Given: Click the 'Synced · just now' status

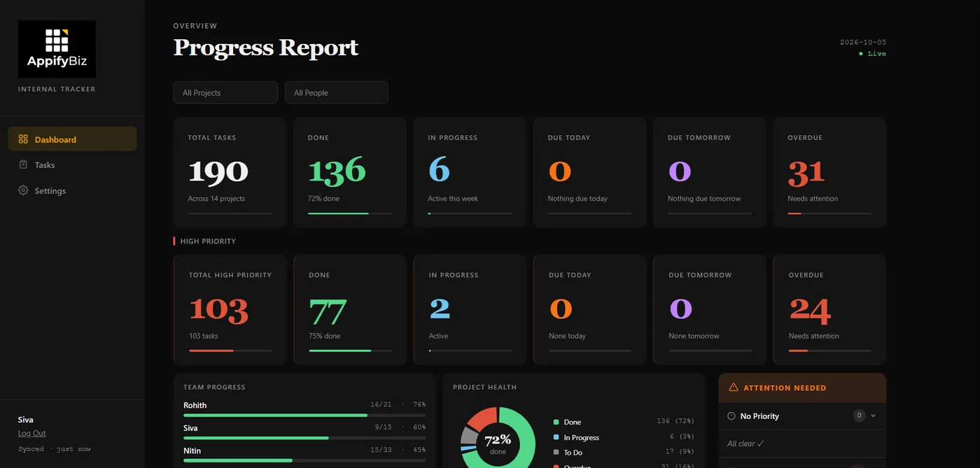Looking at the screenshot, I should 55,449.
